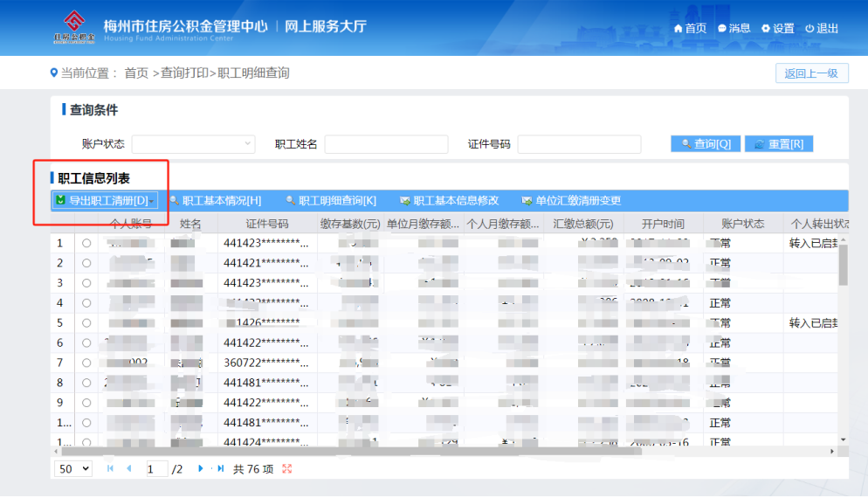868x498 pixels.
Task: Click the 汇缴总额(元) column header
Action: coord(583,224)
